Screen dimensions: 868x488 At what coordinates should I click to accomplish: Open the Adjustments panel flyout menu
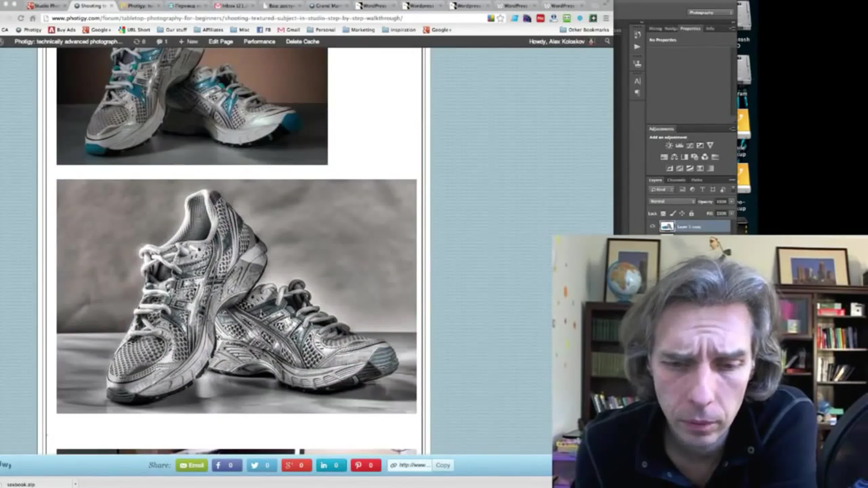tap(732, 129)
